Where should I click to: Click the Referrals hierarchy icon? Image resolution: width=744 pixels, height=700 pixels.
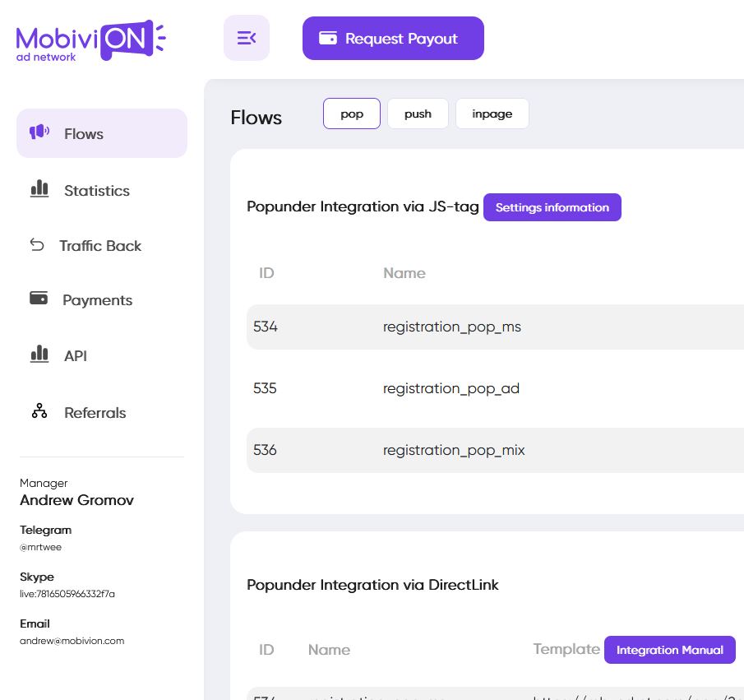[x=39, y=411]
